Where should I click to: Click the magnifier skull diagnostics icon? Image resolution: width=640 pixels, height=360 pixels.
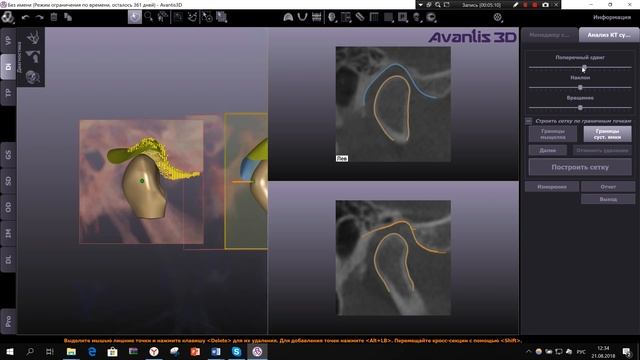(33, 77)
